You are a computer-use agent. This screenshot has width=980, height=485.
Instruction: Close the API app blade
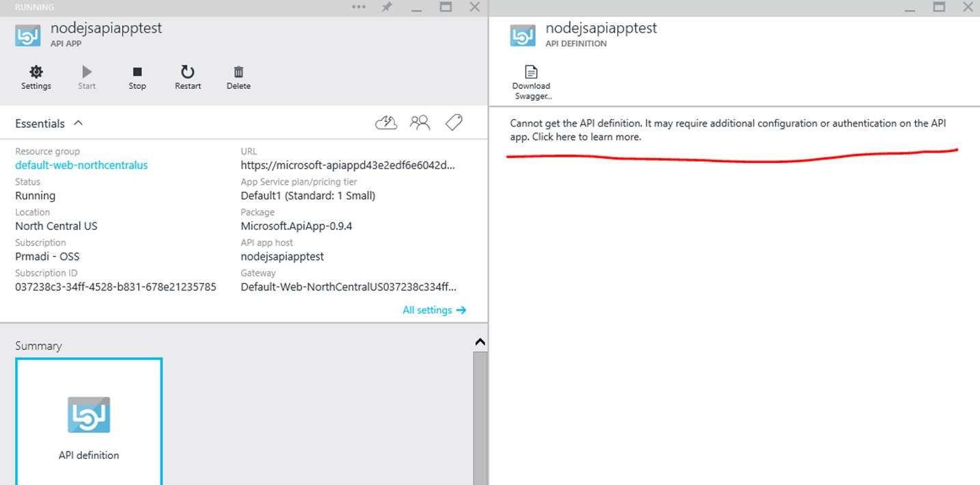[x=474, y=7]
